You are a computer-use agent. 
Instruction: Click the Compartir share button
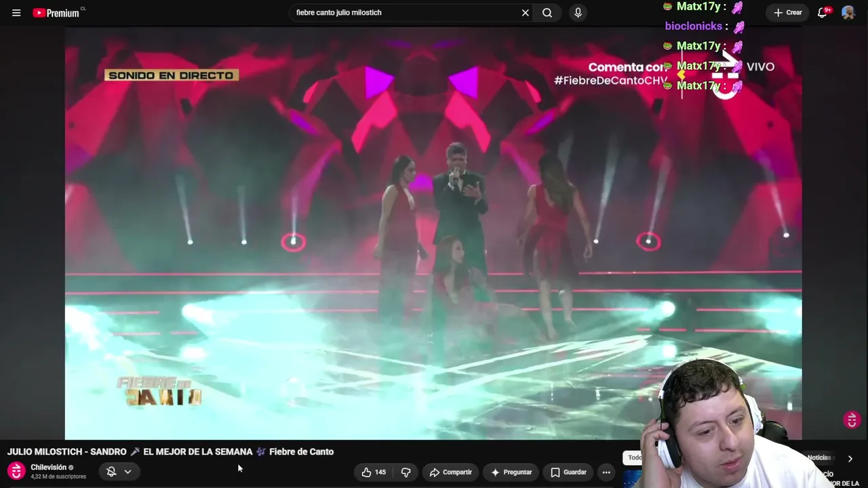450,472
